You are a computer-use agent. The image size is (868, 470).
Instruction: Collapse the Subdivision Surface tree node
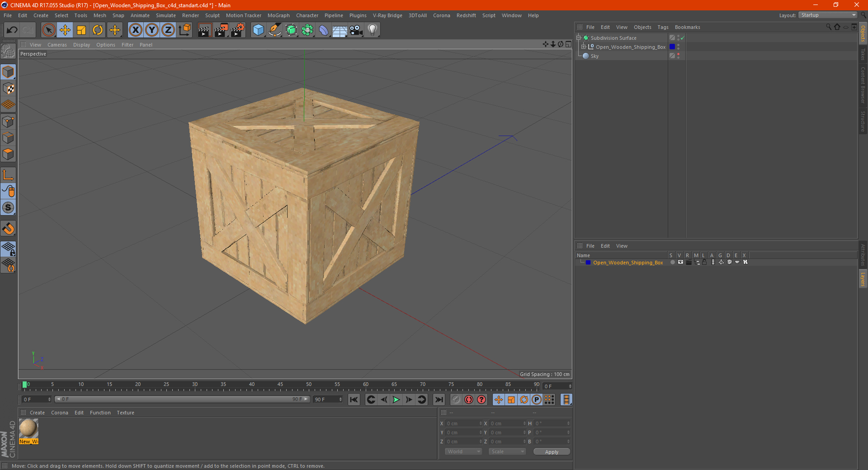point(578,38)
